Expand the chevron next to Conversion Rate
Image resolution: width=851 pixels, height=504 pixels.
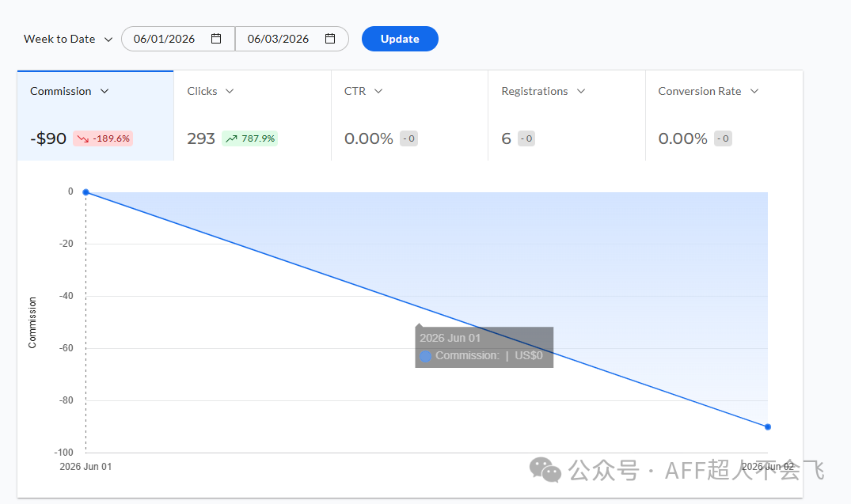coord(754,91)
